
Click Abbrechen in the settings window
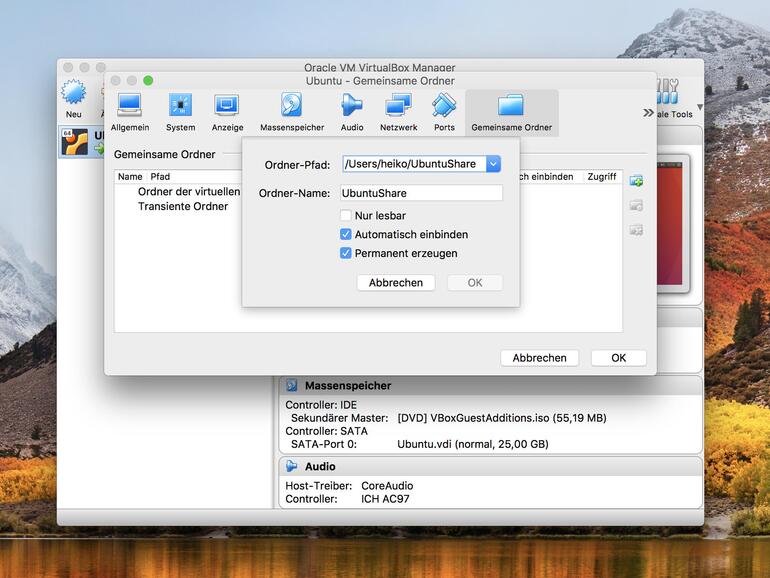click(539, 358)
